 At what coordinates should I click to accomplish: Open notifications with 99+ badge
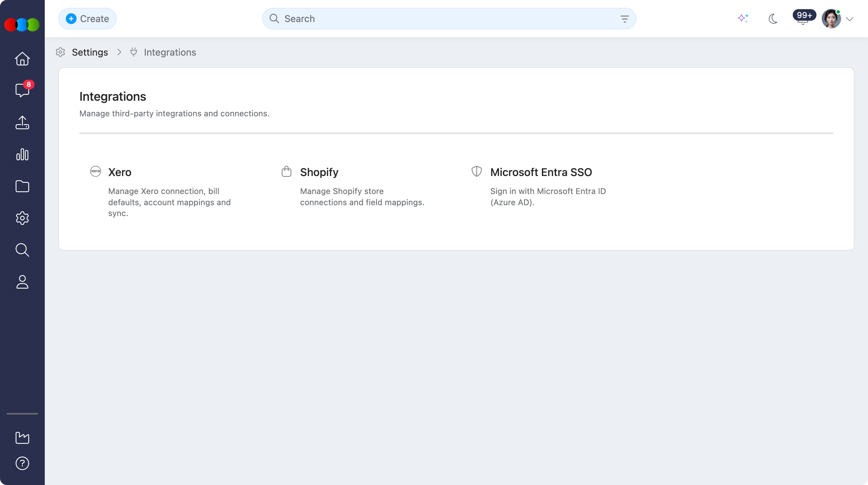(x=804, y=18)
